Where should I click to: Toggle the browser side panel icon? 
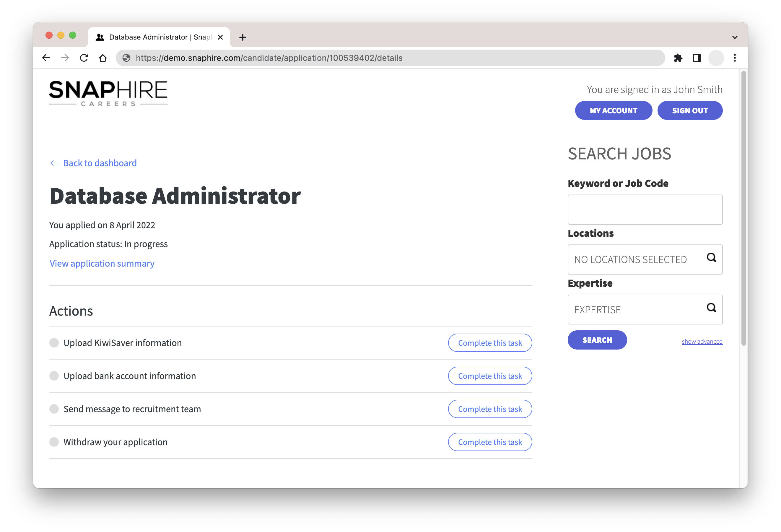click(x=697, y=58)
